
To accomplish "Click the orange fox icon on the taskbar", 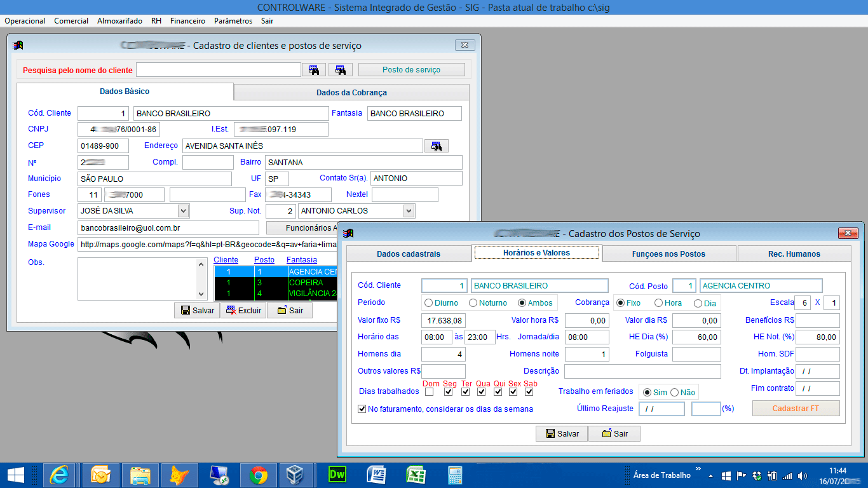I will (x=179, y=475).
